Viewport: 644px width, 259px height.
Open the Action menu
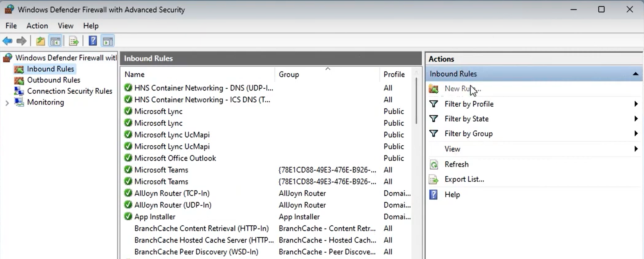(37, 26)
